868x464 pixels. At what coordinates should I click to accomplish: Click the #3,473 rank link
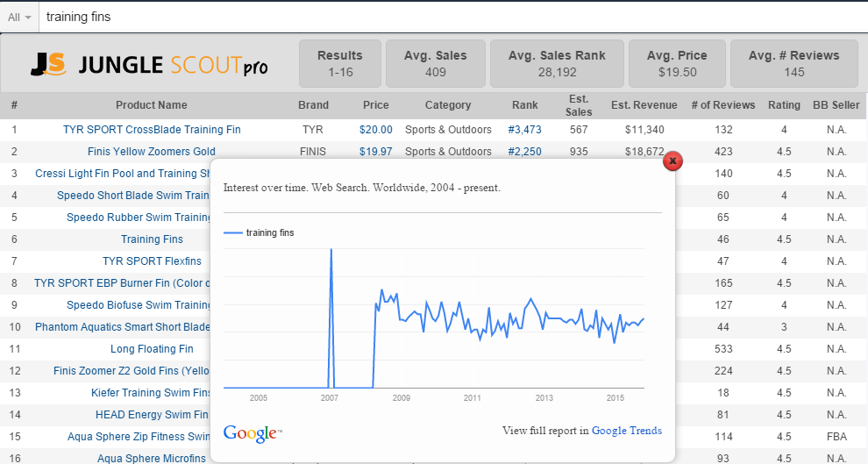click(525, 130)
